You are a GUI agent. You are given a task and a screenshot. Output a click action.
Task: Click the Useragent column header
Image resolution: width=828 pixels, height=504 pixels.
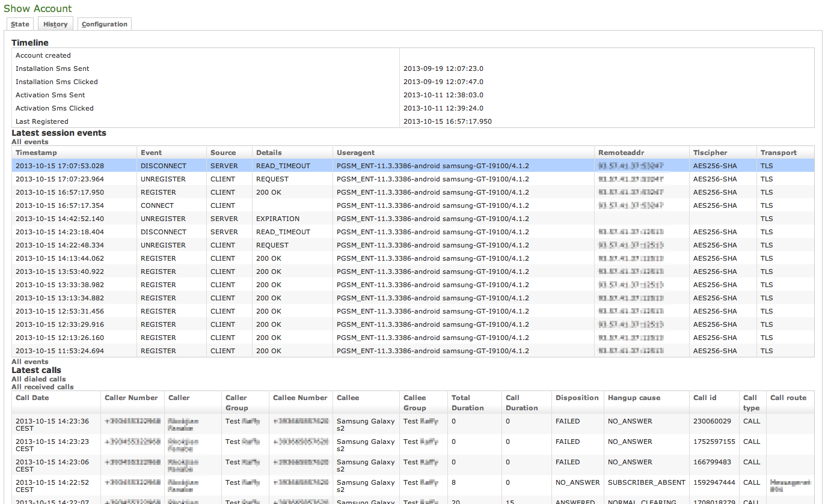[356, 153]
